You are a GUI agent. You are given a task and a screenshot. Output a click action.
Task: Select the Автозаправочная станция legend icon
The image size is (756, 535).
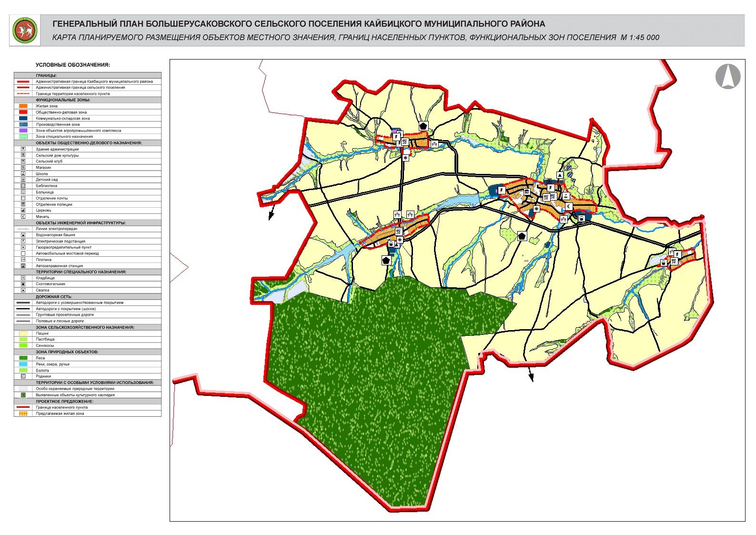pos(23,266)
